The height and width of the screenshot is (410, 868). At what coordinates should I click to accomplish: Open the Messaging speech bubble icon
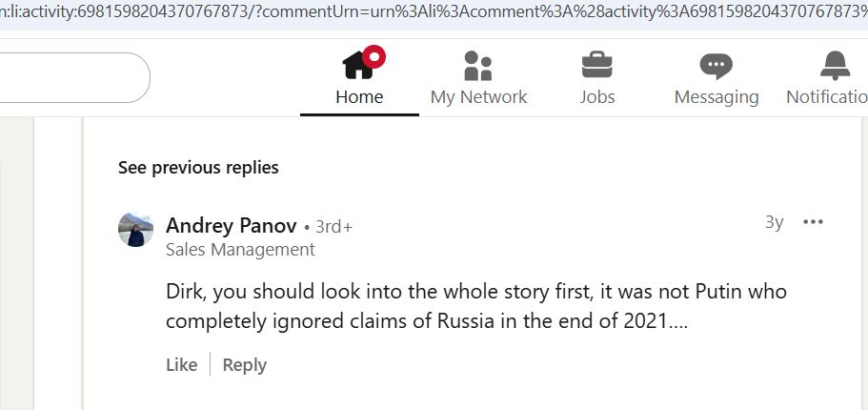716,66
